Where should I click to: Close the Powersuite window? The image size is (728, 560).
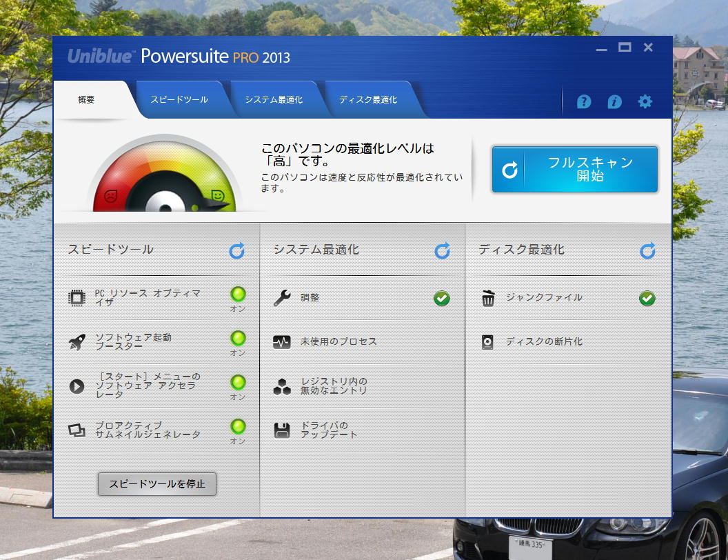[x=648, y=47]
